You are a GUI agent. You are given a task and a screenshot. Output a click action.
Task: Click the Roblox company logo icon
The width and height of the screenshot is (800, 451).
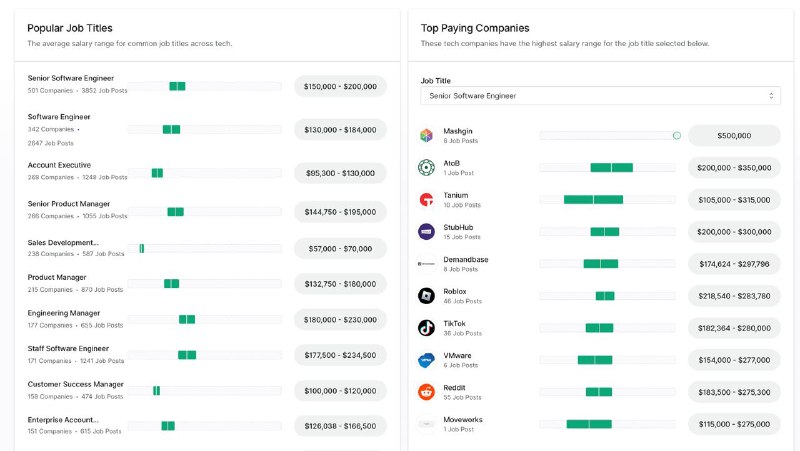coord(425,295)
